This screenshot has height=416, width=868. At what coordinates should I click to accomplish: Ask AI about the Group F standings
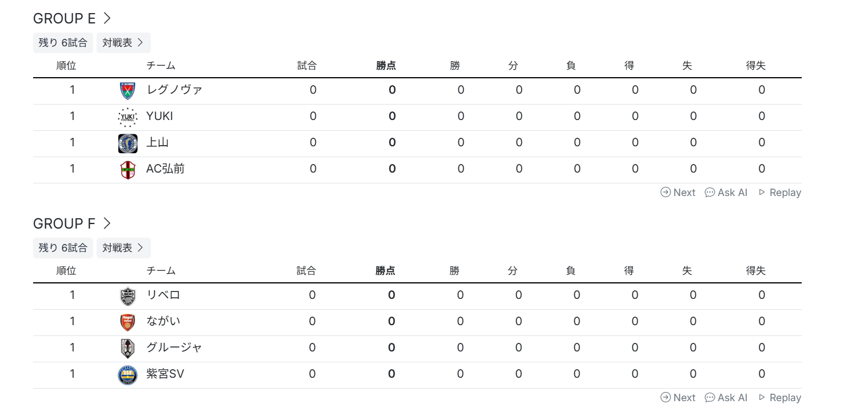pyautogui.click(x=726, y=398)
